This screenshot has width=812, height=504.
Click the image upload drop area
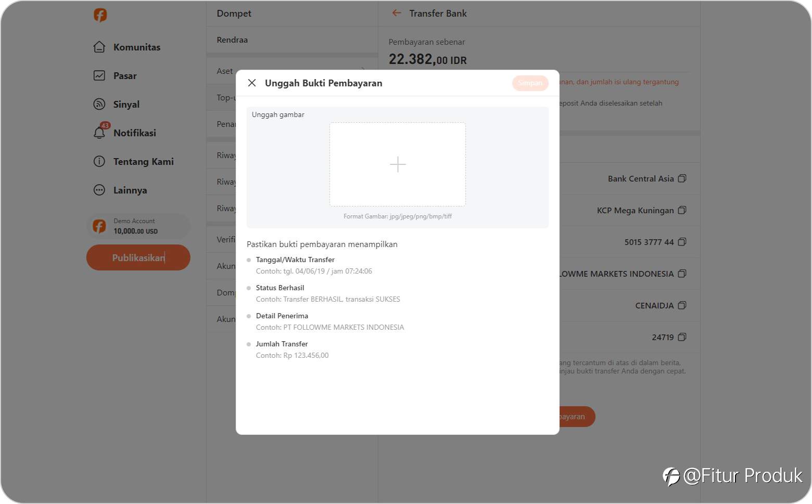tap(398, 164)
